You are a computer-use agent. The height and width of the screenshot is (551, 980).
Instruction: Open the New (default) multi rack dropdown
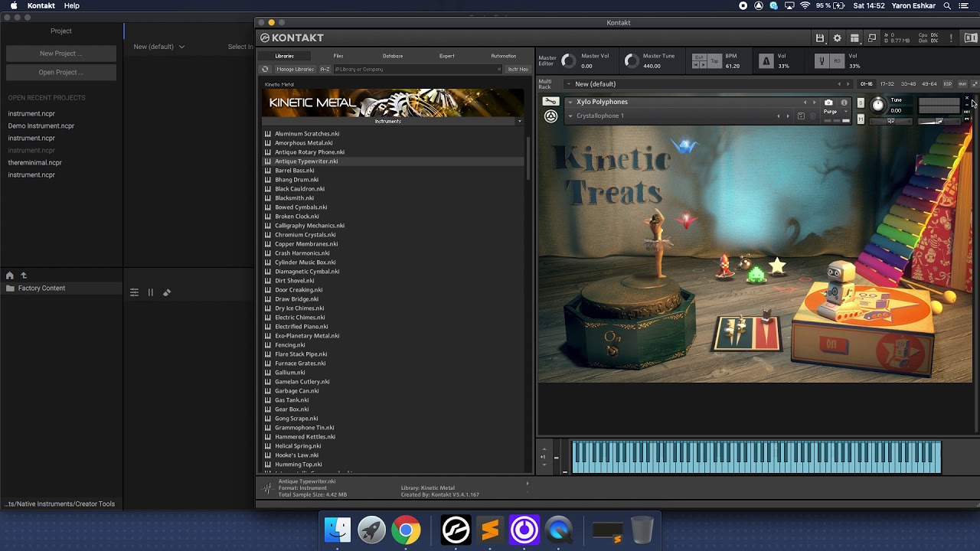pyautogui.click(x=569, y=84)
